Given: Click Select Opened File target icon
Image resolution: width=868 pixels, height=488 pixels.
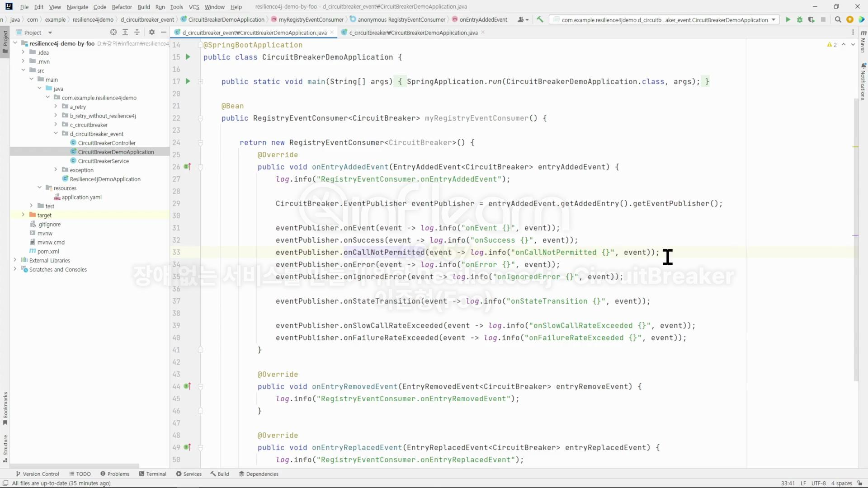Looking at the screenshot, I should tap(113, 33).
